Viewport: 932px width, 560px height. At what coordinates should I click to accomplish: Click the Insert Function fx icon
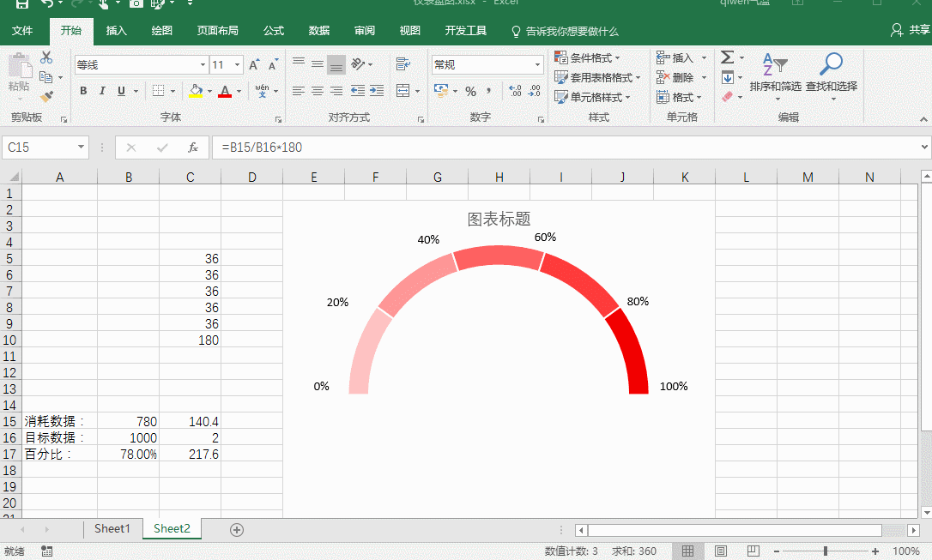pyautogui.click(x=192, y=148)
